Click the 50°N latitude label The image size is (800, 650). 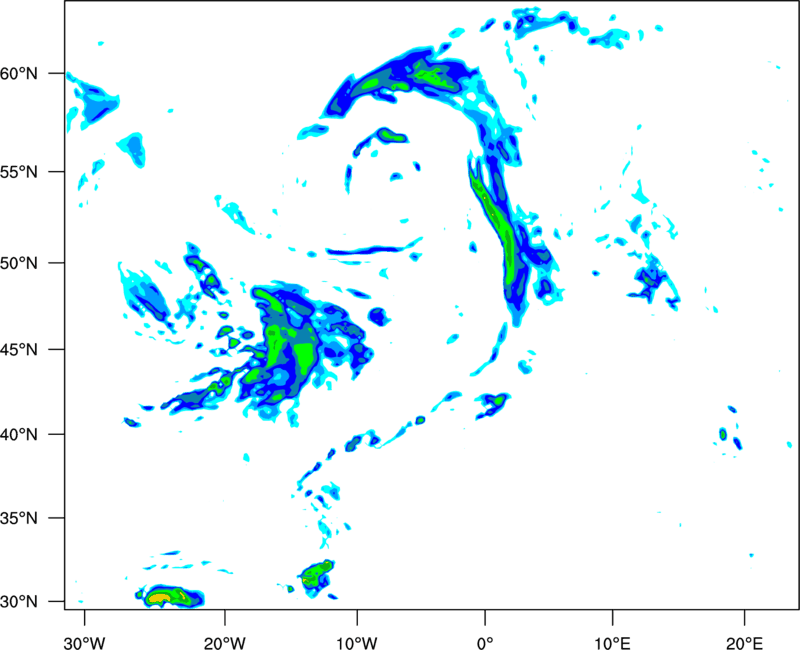19,263
